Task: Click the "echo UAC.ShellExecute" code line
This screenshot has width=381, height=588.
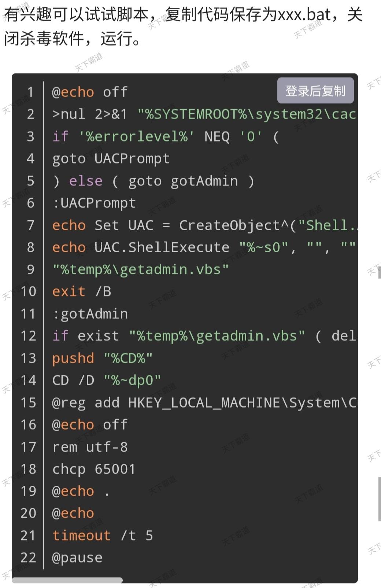Action: pos(203,247)
